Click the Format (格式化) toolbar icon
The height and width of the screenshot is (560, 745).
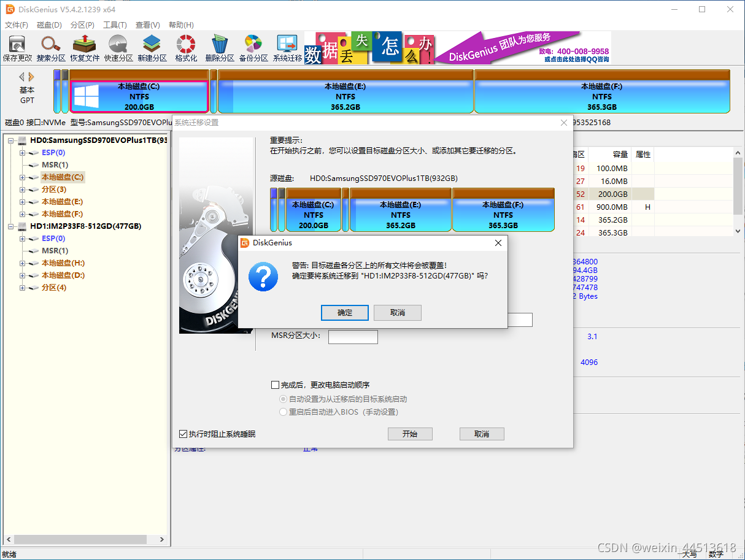[186, 48]
